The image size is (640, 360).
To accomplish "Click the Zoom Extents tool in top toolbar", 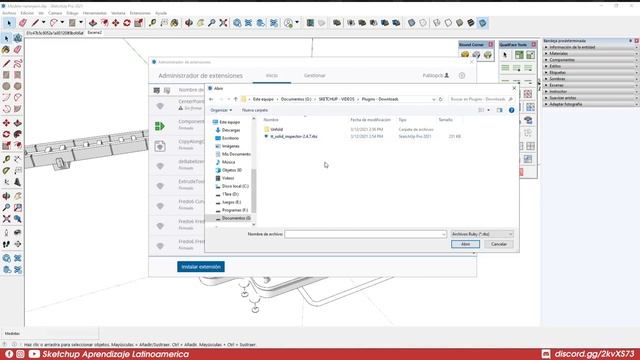I will 223,23.
